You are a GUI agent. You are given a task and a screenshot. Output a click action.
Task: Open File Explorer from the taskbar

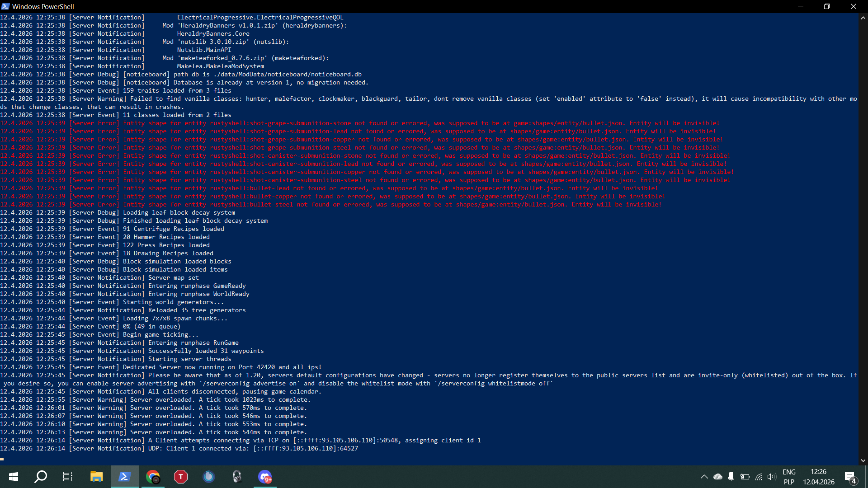click(96, 477)
